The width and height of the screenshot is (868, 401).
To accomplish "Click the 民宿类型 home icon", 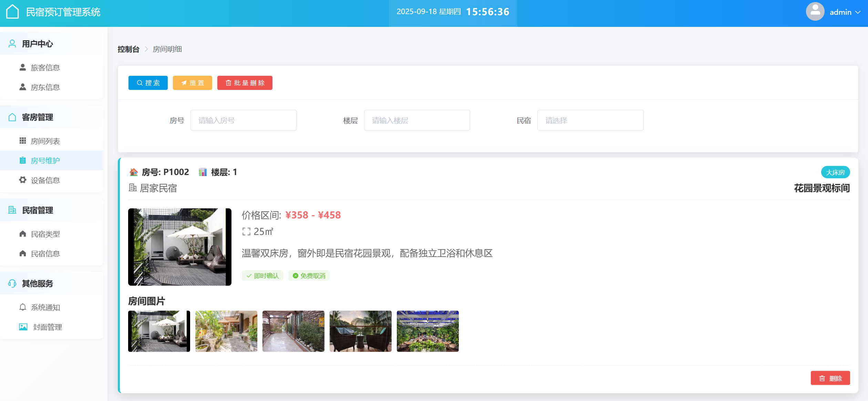I will pos(23,234).
